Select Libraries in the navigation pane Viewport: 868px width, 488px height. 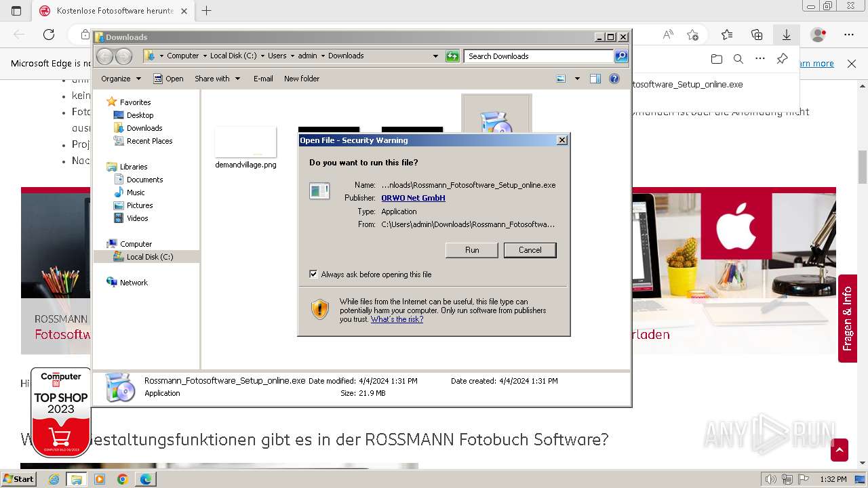(x=134, y=167)
